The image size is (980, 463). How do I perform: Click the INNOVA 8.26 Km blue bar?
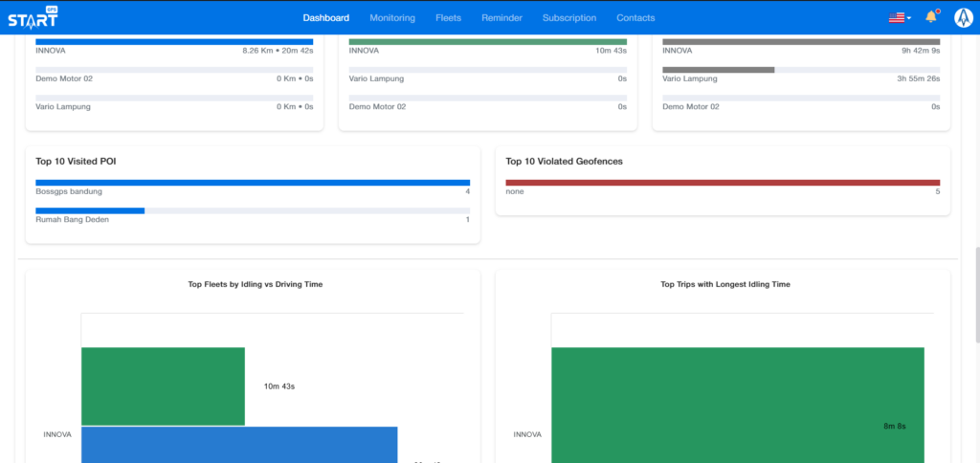pos(174,42)
